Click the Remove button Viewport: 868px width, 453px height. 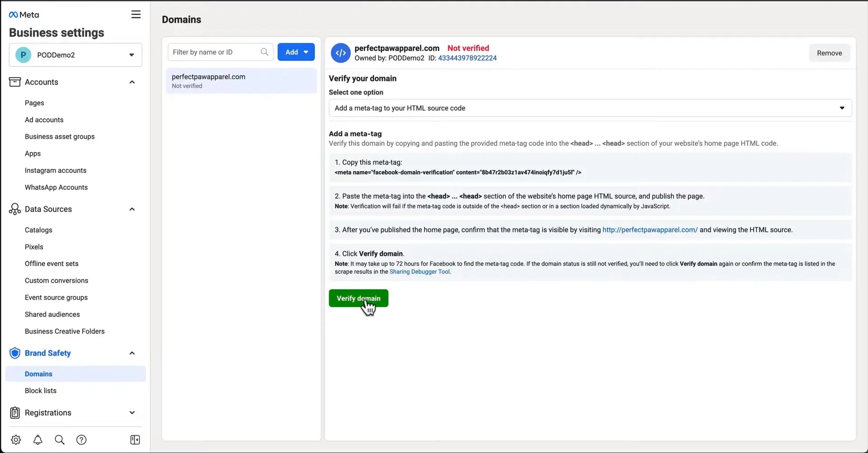(829, 53)
